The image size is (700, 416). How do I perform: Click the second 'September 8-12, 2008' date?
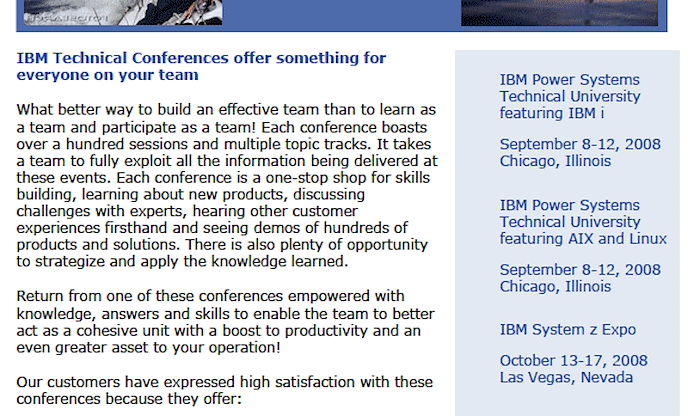pos(580,270)
